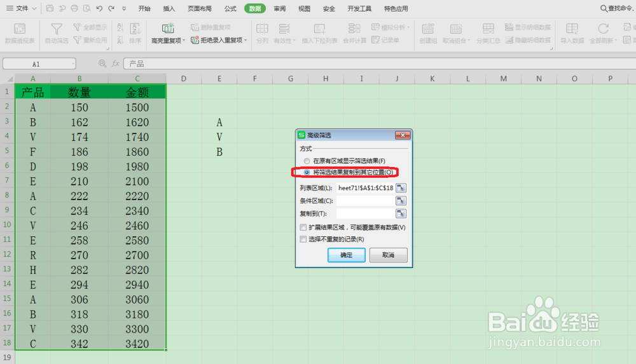Viewport: 636px width, 364px height.
Task: Open the 文件 menu chevron
Action: click(x=34, y=8)
